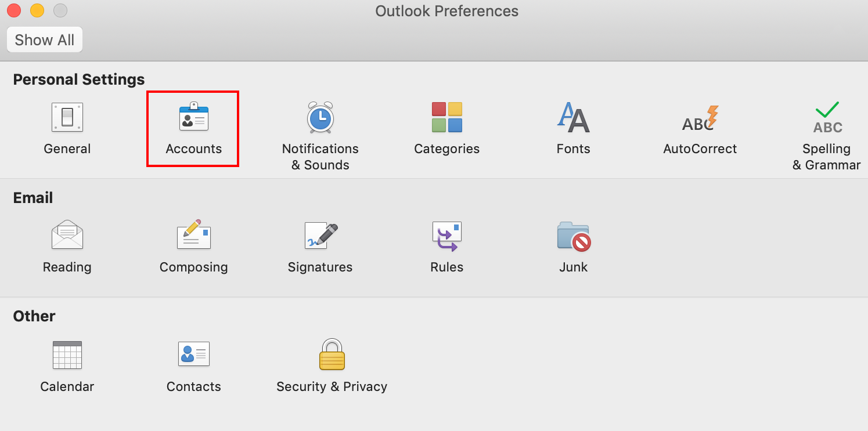Minimize the Outlook Preferences window

coord(37,10)
